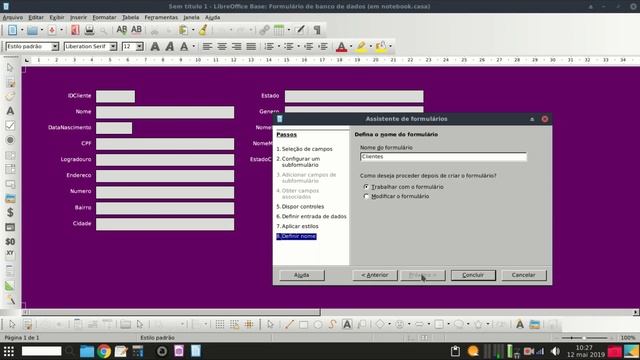The height and width of the screenshot is (360, 640).
Task: Click the Line draw tool in bottom toolbar
Action: pos(289,324)
